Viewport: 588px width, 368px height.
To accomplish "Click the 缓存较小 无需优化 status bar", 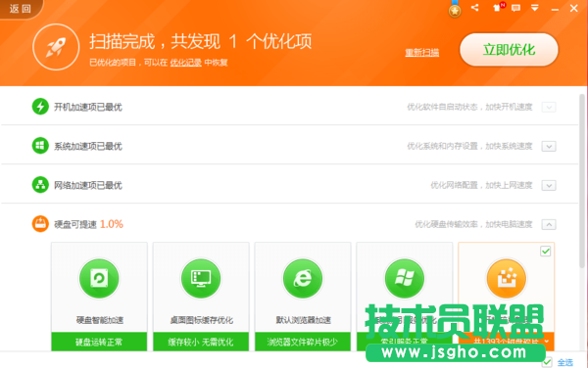I will point(201,342).
